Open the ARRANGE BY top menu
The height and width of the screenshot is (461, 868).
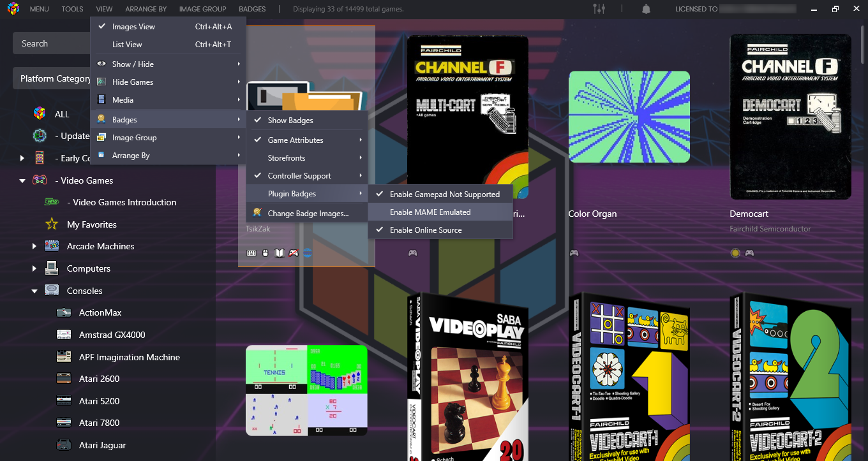tap(146, 9)
